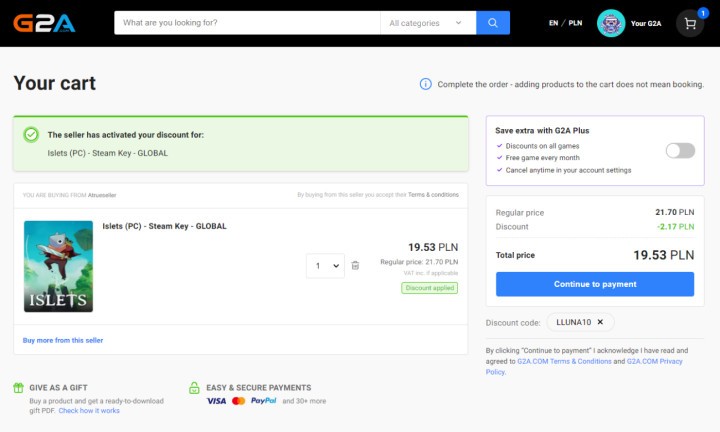The height and width of the screenshot is (432, 720).
Task: Click the user avatar picture
Action: [611, 23]
